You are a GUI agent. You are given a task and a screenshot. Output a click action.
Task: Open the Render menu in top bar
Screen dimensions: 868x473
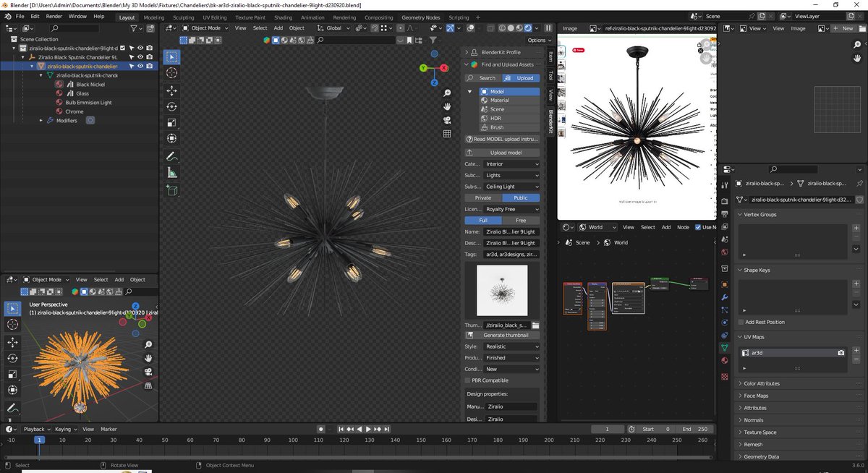tap(54, 16)
